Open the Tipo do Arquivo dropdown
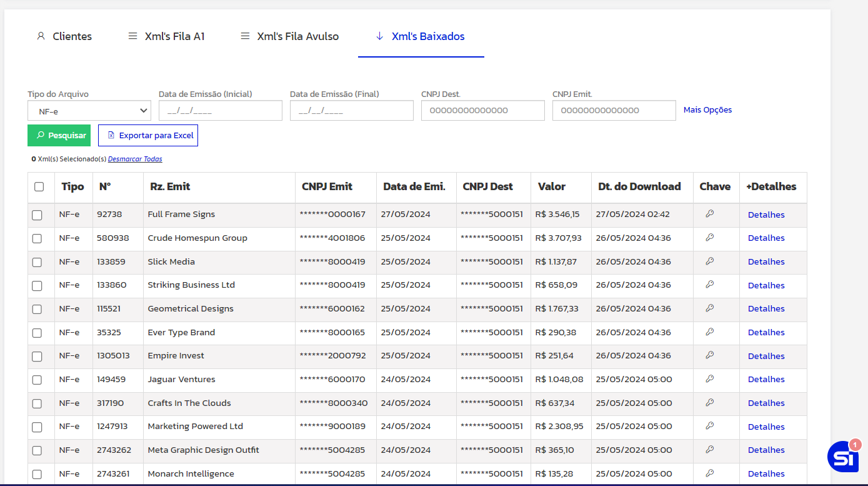The width and height of the screenshot is (868, 486). (89, 111)
